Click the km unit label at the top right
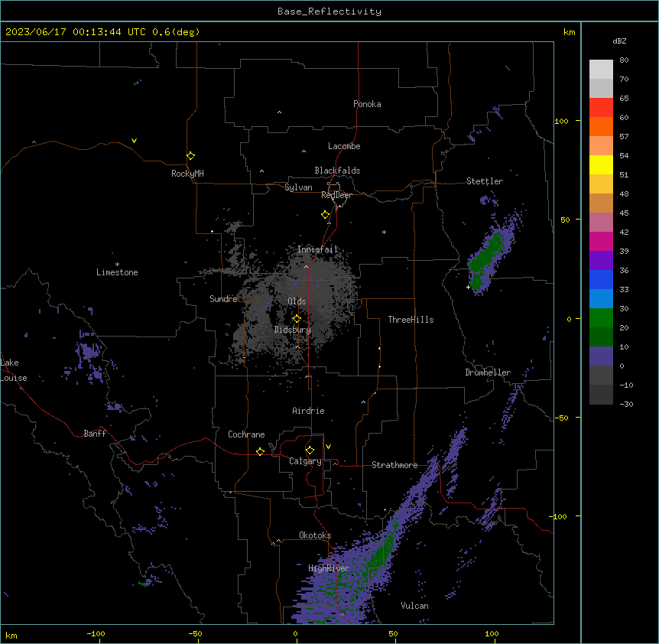This screenshot has width=659, height=644. click(570, 32)
